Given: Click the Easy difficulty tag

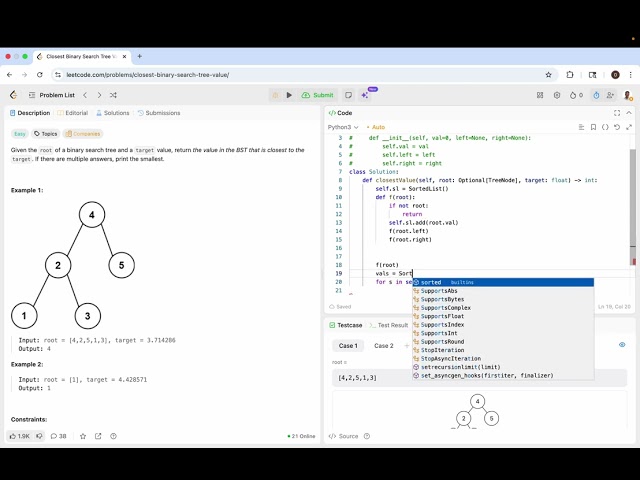Looking at the screenshot, I should pos(20,134).
